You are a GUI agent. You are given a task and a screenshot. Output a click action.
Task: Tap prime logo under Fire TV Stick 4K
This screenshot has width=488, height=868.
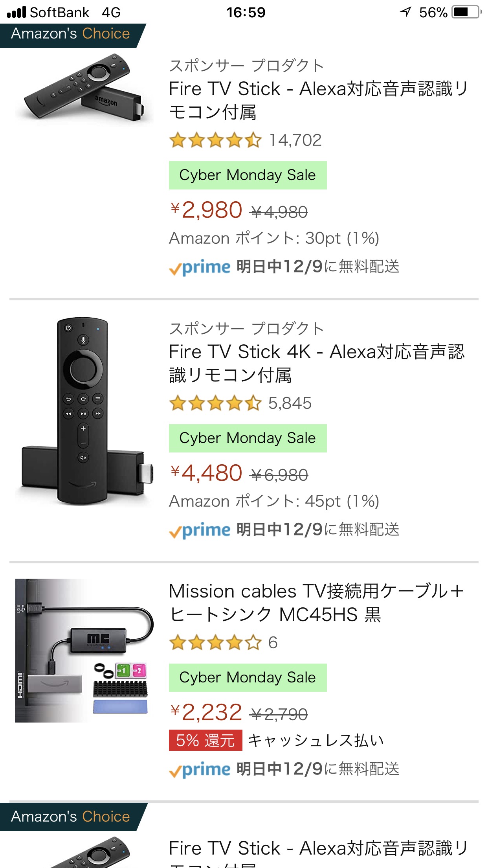200,530
